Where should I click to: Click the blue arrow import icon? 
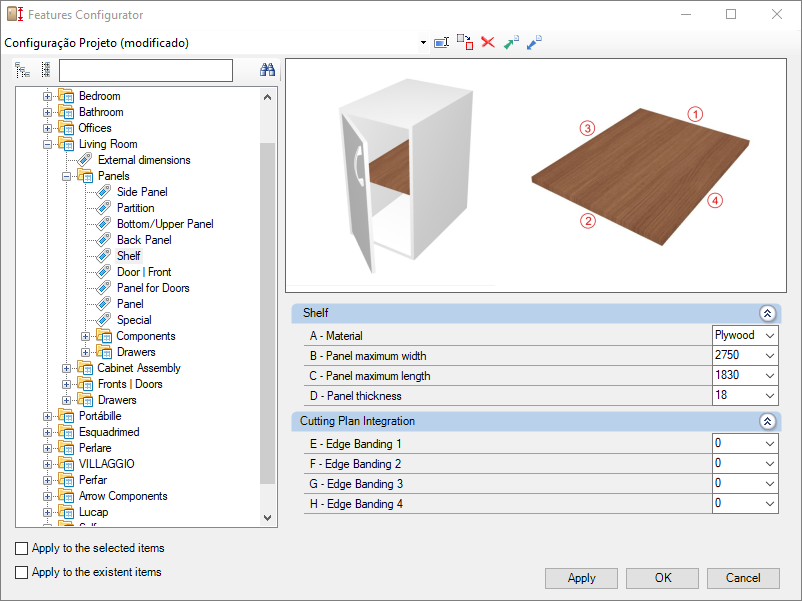[534, 42]
